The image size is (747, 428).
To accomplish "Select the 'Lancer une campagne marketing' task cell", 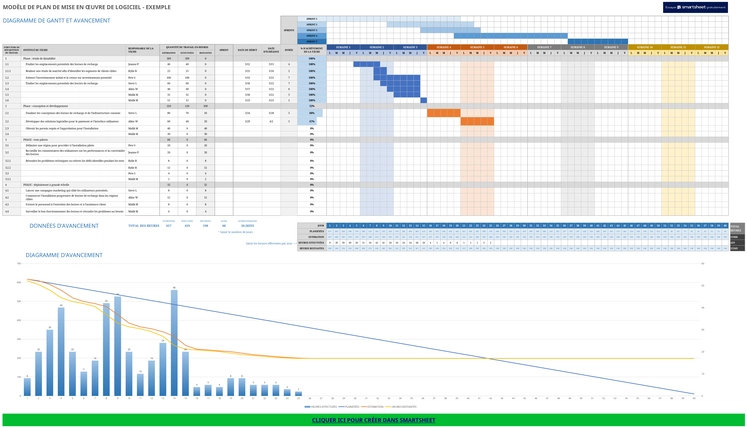I will click(x=74, y=190).
